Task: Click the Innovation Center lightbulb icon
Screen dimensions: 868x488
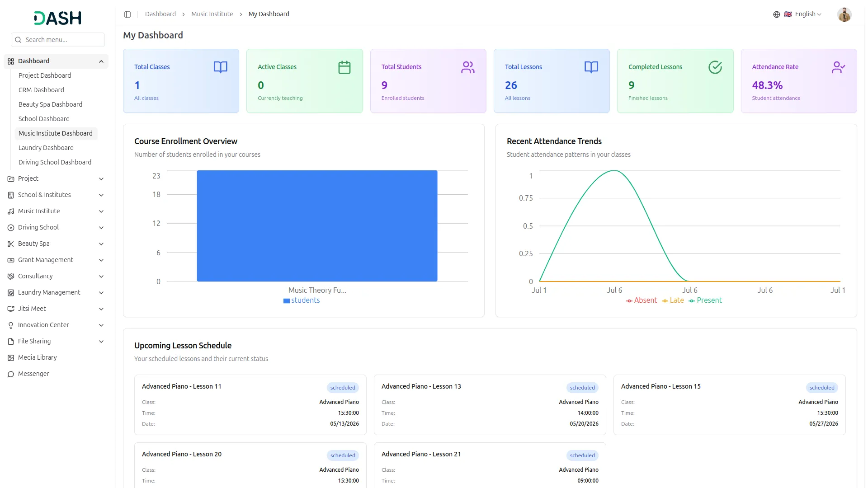Action: [11, 325]
